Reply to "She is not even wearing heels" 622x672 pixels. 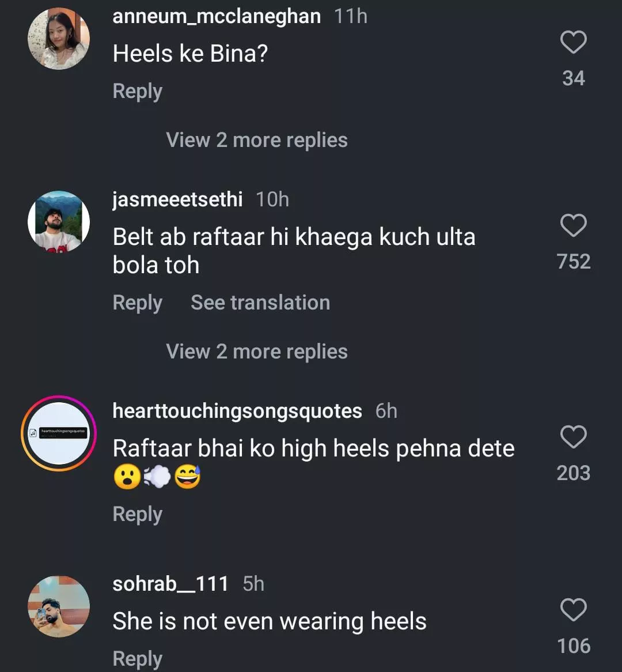[x=137, y=658]
